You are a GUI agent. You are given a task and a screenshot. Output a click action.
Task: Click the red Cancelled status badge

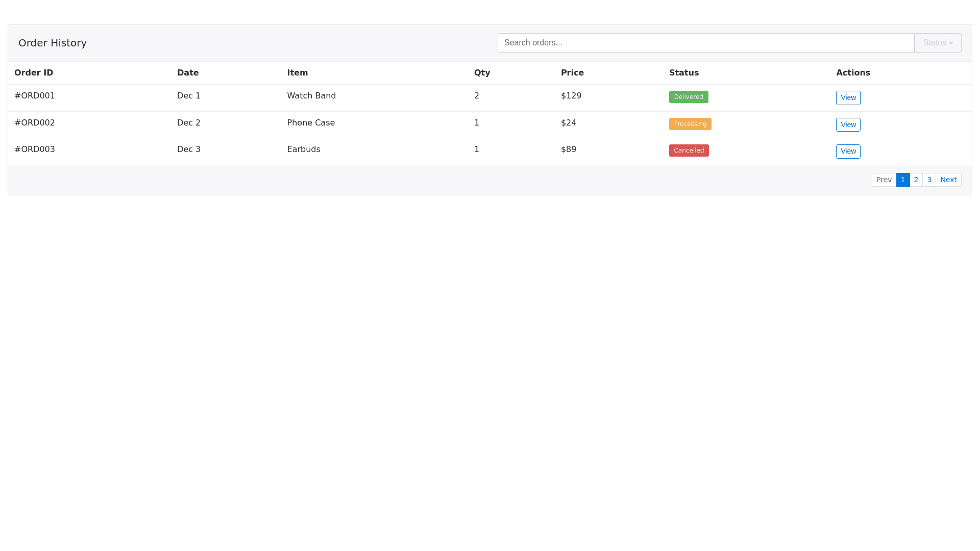(x=689, y=151)
